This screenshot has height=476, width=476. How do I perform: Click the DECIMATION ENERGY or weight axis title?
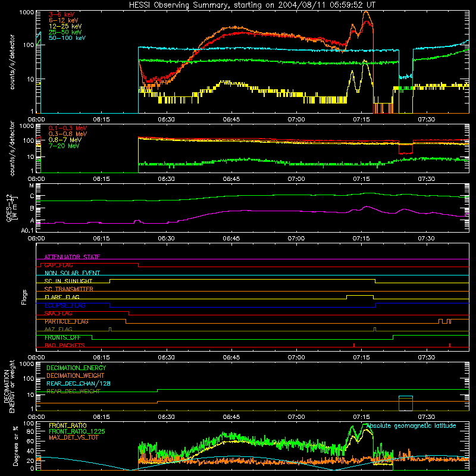point(9,386)
